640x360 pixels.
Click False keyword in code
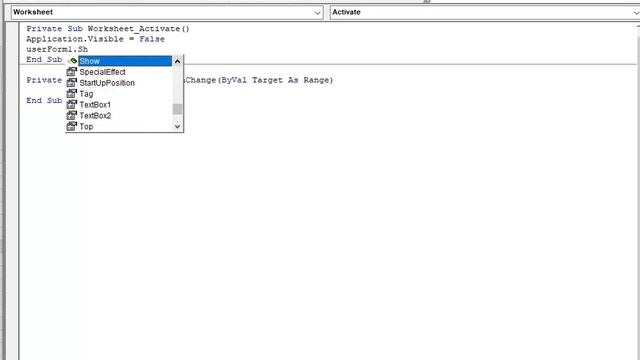point(152,39)
